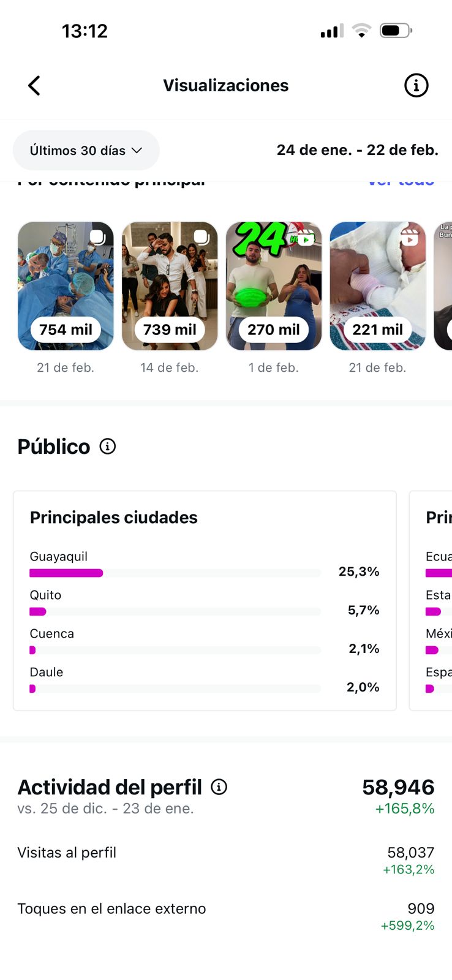This screenshot has height=980, width=452.
Task: Tap reel icon on the 270 mil post
Action: pyautogui.click(x=306, y=238)
